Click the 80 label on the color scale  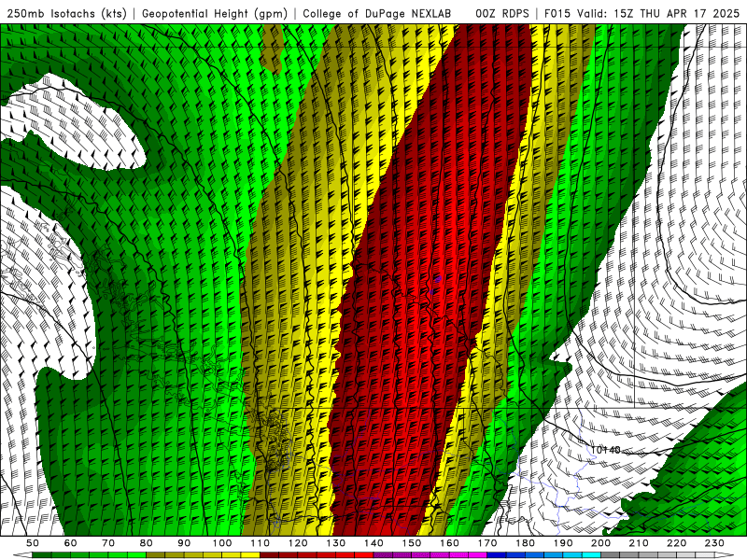147,543
